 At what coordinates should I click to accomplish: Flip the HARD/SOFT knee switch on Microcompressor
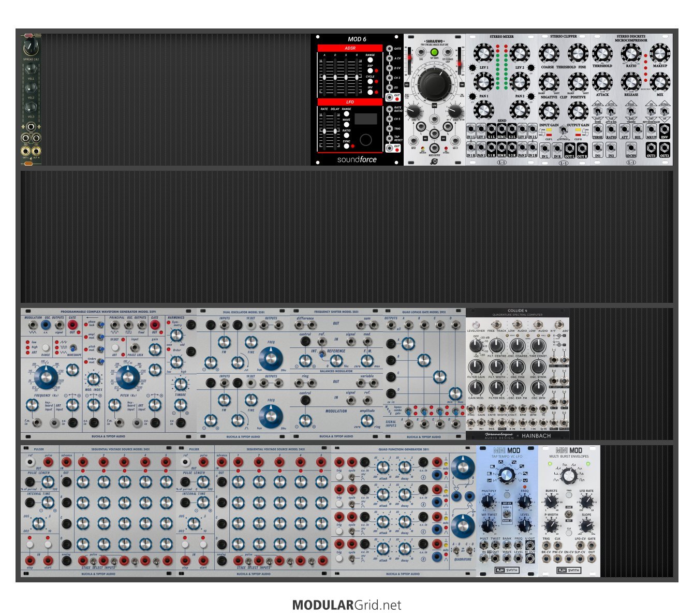(x=598, y=110)
